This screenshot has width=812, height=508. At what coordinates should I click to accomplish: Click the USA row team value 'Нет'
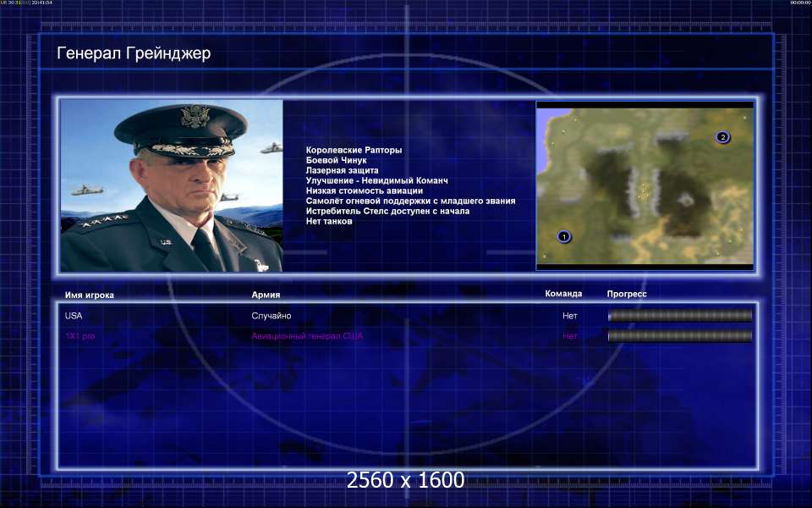[569, 316]
